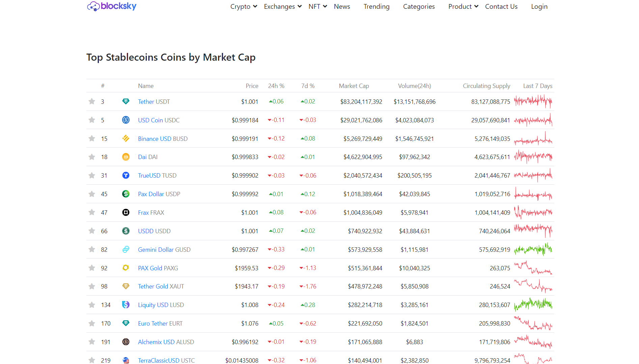Open the NFT dropdown menu

pos(318,6)
